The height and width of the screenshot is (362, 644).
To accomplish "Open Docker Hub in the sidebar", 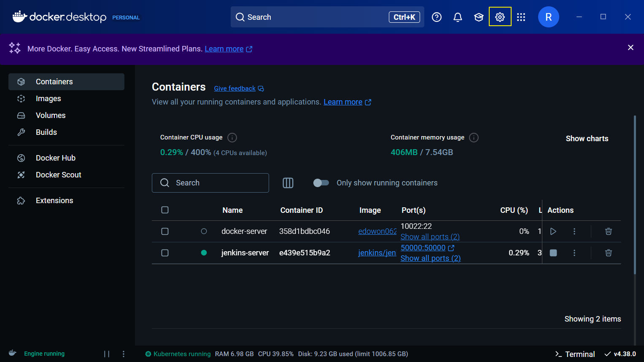I will click(x=66, y=158).
